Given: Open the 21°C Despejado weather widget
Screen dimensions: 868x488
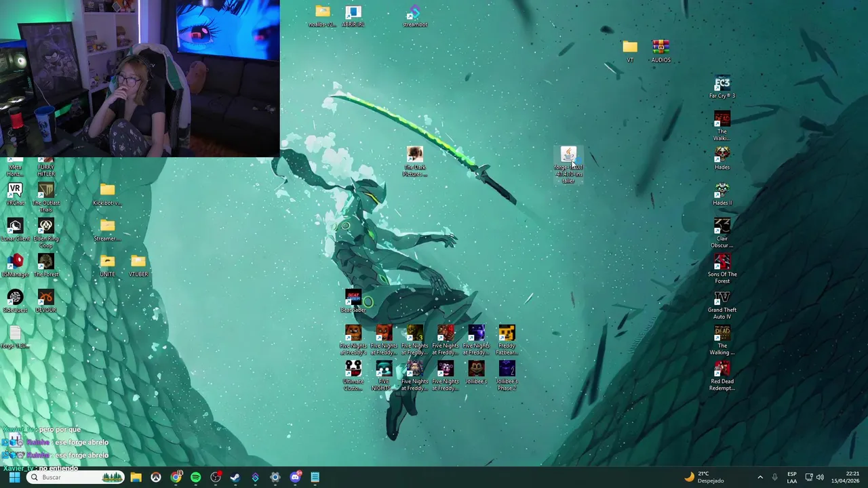Looking at the screenshot, I should pos(704,477).
